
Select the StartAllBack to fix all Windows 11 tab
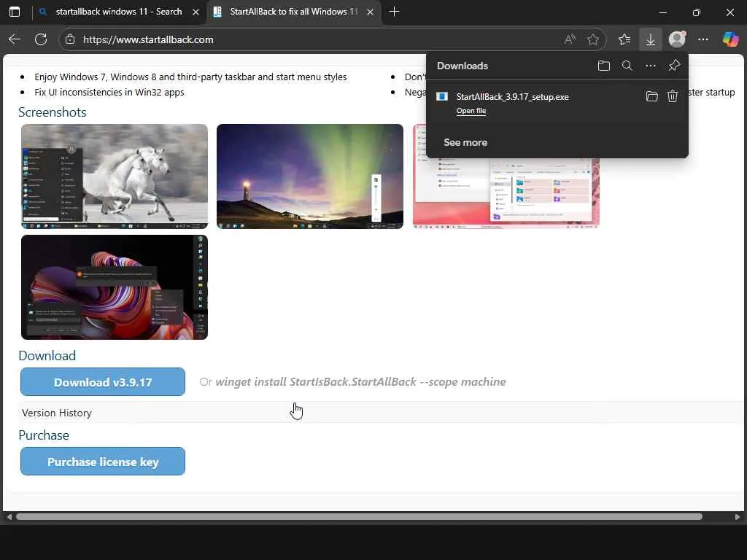pos(294,12)
